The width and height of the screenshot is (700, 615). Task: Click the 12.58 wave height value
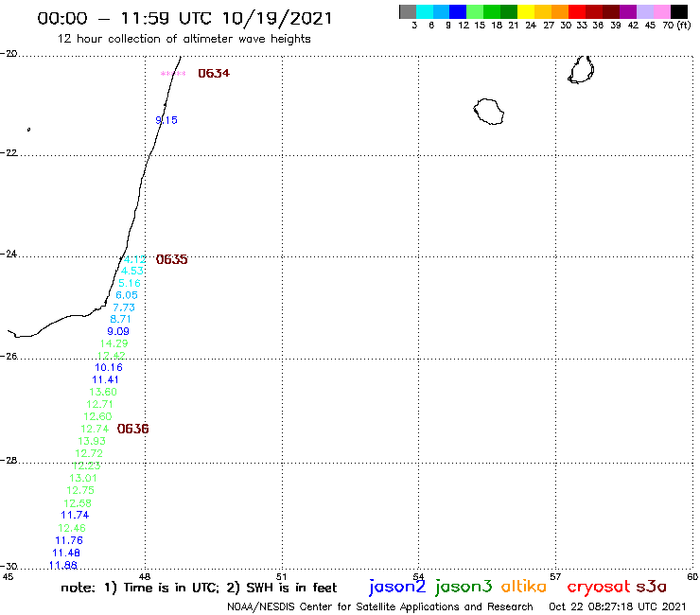tap(78, 503)
